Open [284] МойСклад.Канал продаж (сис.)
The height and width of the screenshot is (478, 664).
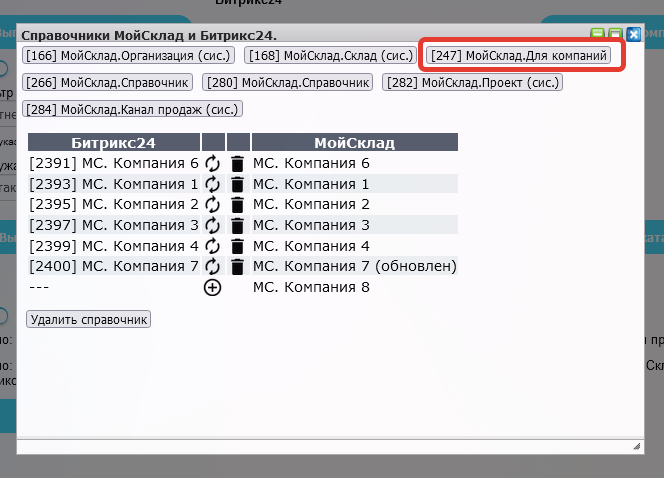(133, 108)
